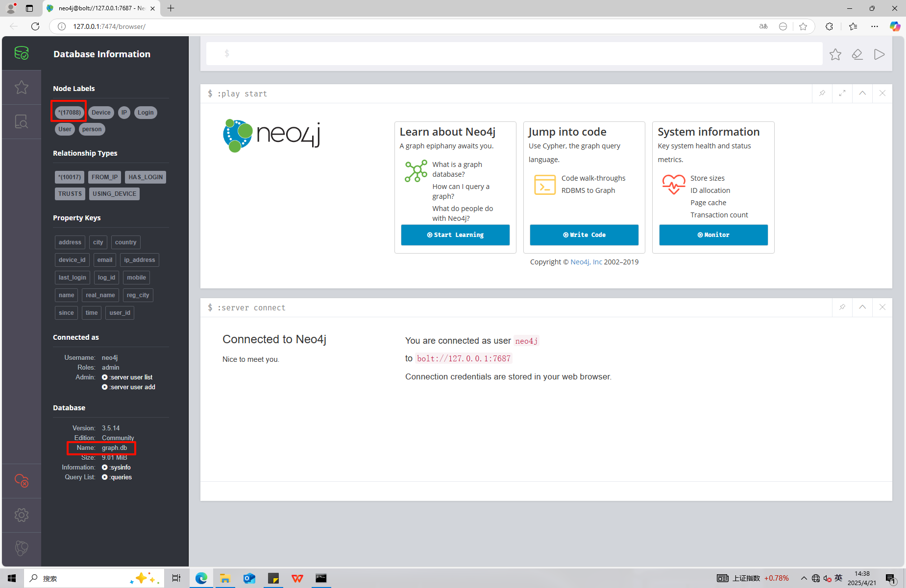Click the log_id property key
Viewport: 906px width, 588px height.
click(x=106, y=278)
